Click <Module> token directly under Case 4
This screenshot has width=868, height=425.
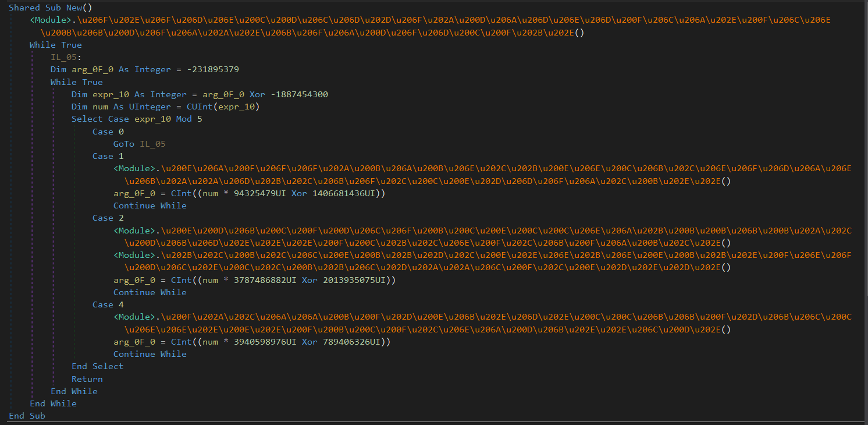pos(134,317)
